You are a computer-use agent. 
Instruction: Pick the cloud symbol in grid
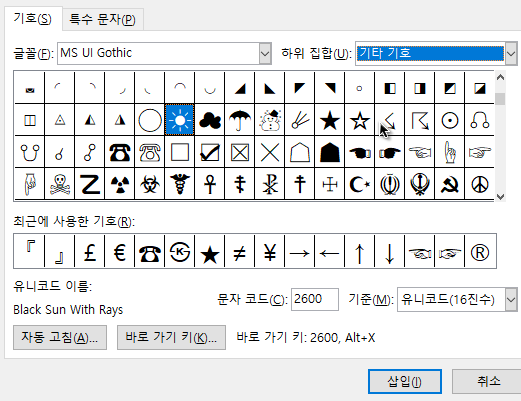pyautogui.click(x=210, y=120)
